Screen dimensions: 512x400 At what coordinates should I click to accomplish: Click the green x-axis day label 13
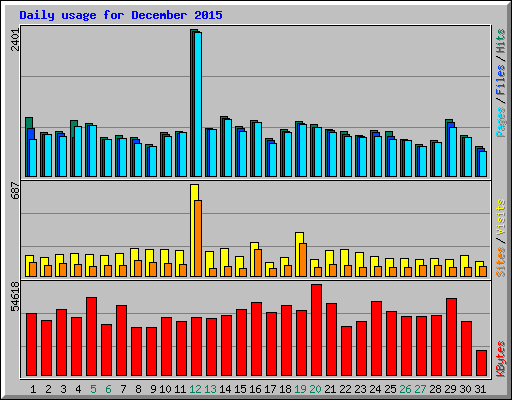point(210,389)
